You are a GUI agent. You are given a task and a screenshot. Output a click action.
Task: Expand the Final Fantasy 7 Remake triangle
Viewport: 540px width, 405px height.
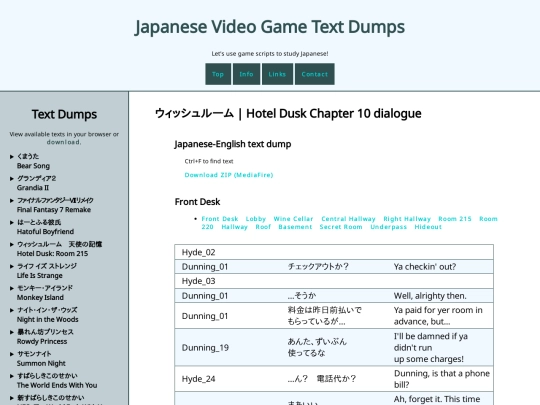pyautogui.click(x=12, y=200)
